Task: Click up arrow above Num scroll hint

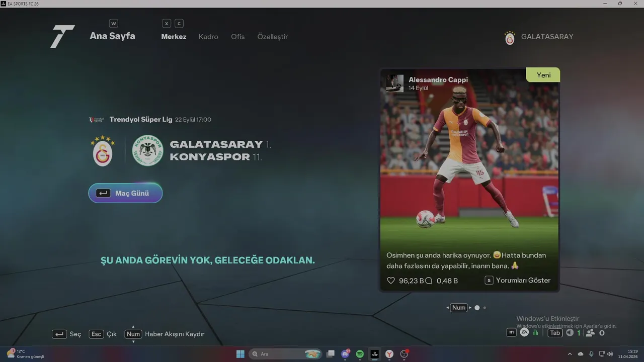Action: tap(133, 327)
